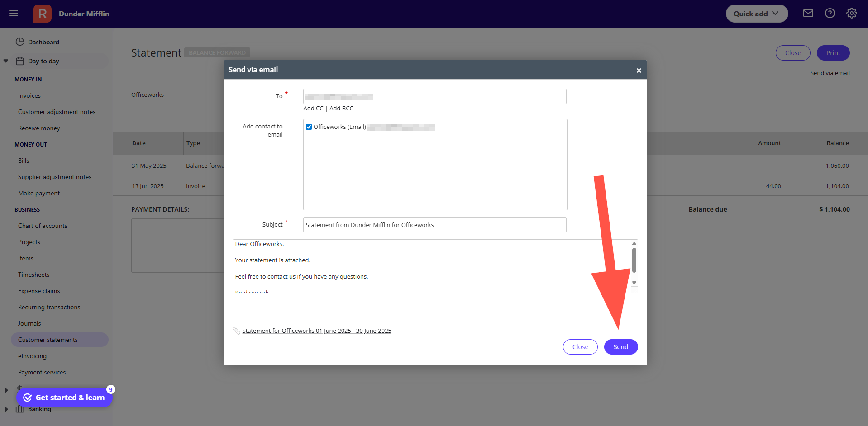This screenshot has height=426, width=868.
Task: Click the message body scrollbar up arrow
Action: (634, 243)
